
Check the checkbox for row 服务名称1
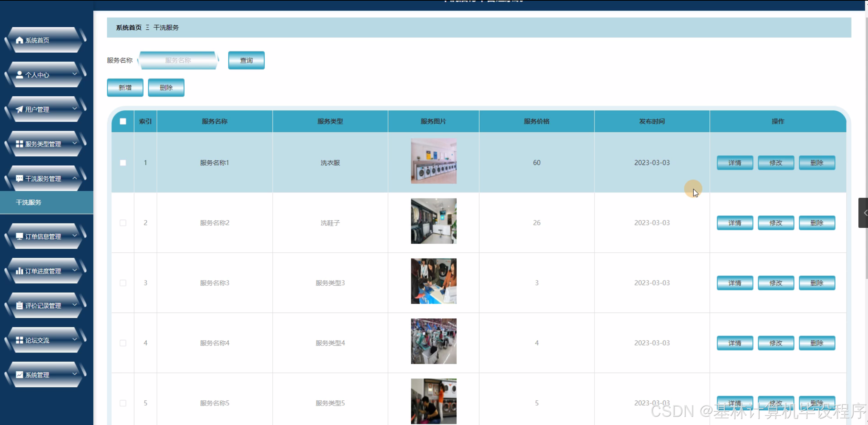[x=123, y=163]
